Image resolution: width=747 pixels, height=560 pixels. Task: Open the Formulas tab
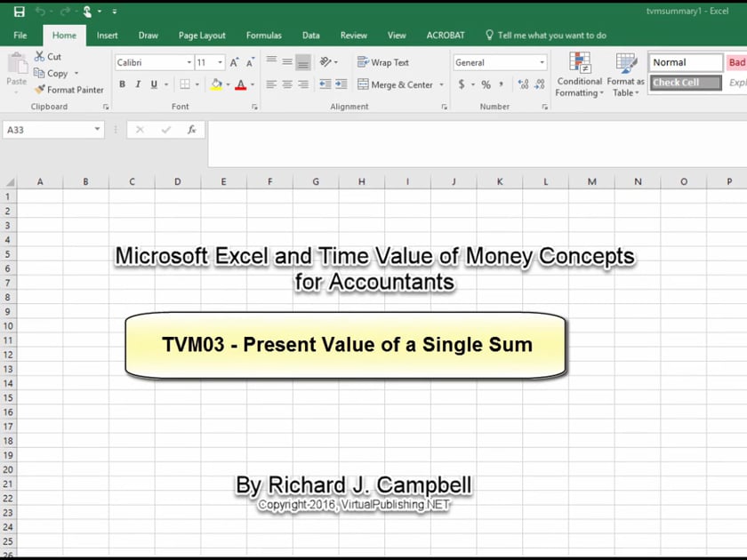[x=264, y=36]
